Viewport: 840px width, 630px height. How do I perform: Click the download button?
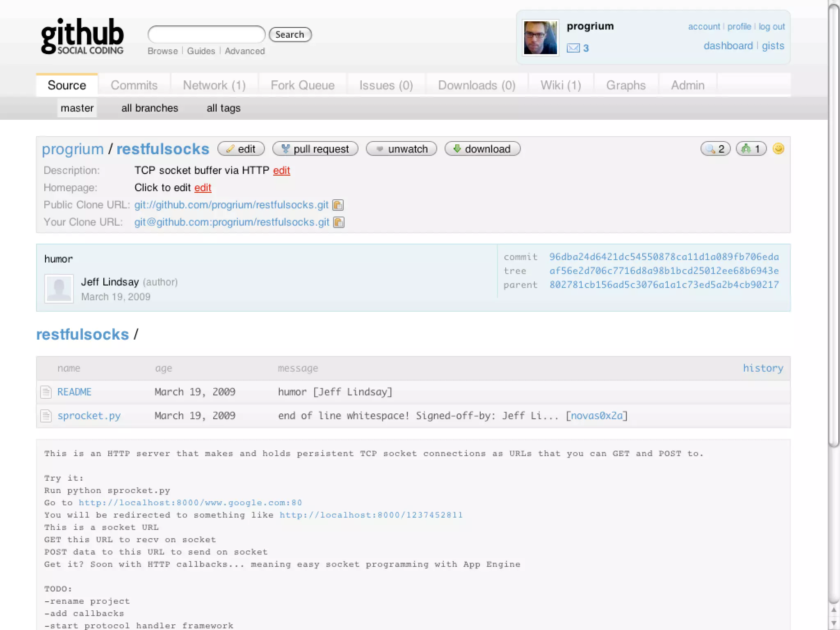[x=483, y=148]
